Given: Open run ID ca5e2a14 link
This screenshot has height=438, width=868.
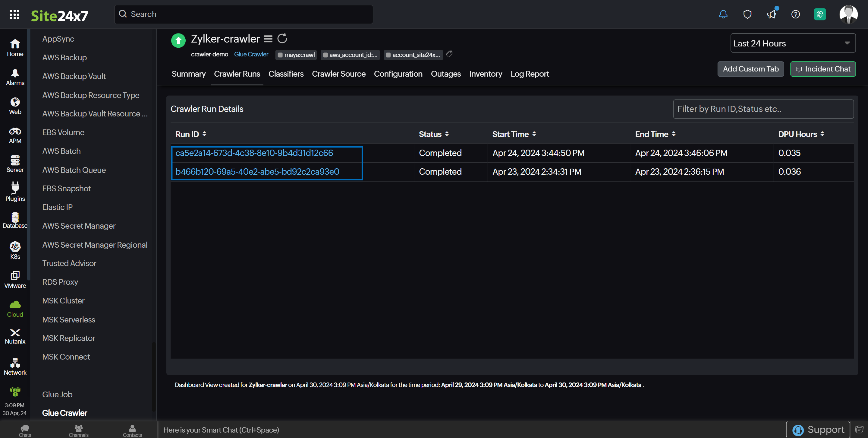Looking at the screenshot, I should tap(254, 153).
